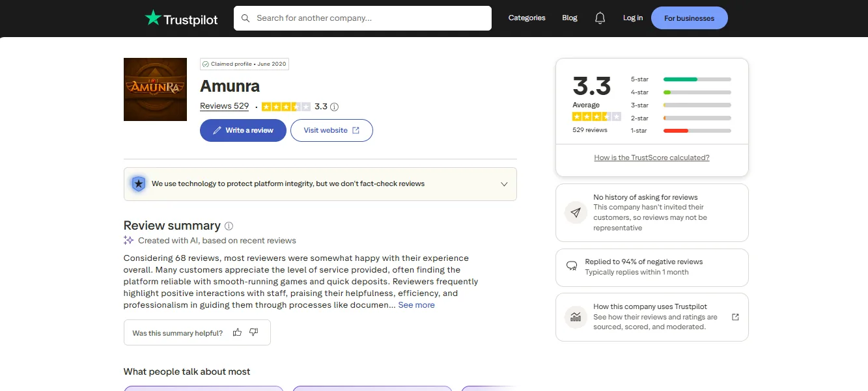Open the Reviews 529 link
The width and height of the screenshot is (868, 391).
coord(224,106)
